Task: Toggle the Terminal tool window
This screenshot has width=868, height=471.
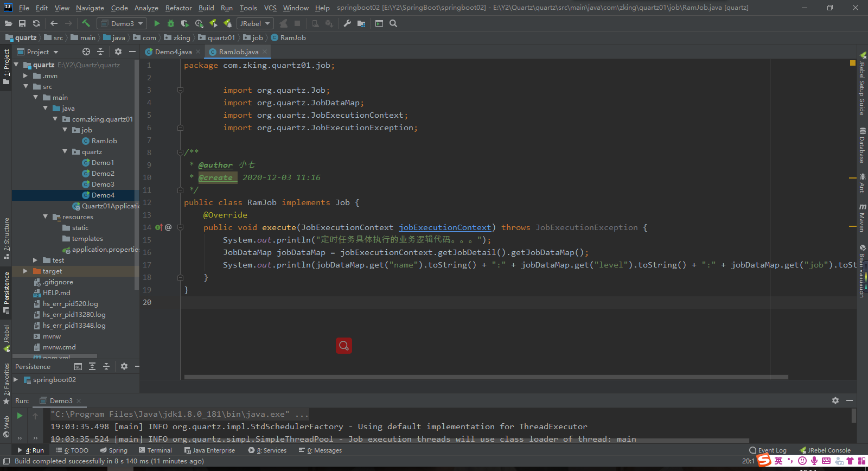Action: 155,450
